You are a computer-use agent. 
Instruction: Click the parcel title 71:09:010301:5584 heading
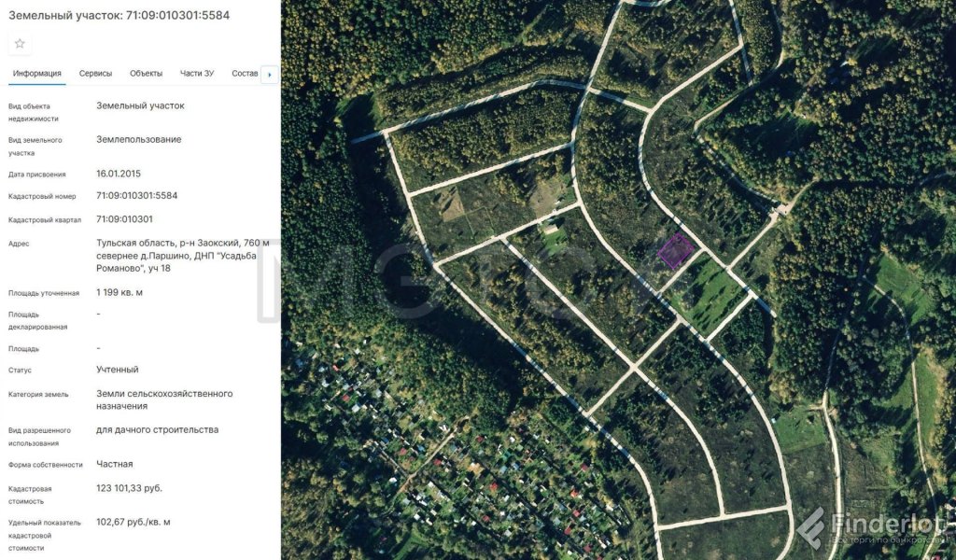[x=119, y=16]
